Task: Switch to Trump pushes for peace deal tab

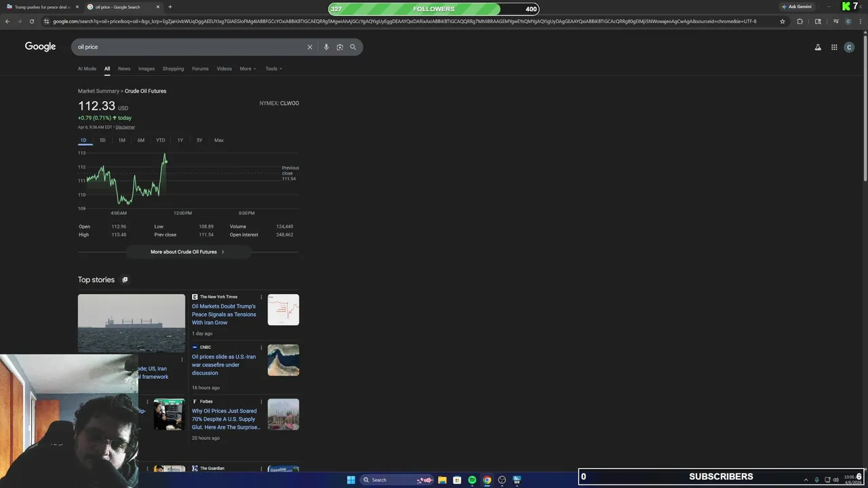Action: pyautogui.click(x=41, y=7)
